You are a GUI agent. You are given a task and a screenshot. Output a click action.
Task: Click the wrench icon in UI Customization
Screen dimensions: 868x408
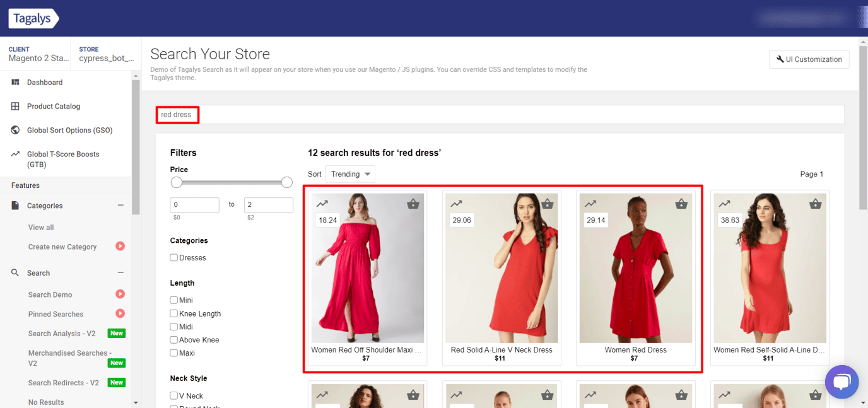pyautogui.click(x=780, y=59)
